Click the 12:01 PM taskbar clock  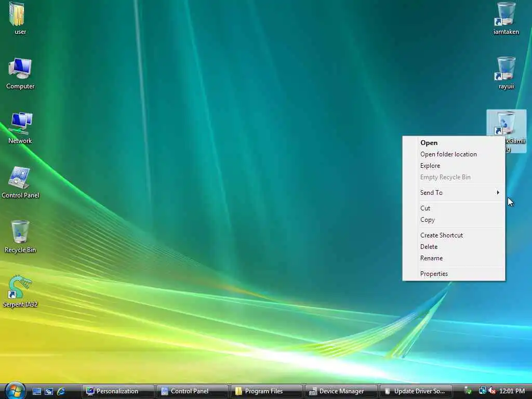point(512,391)
